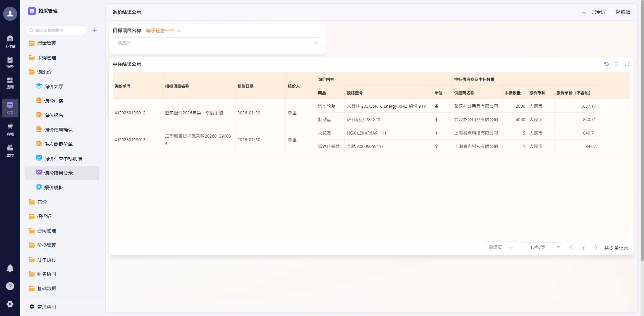Open the help question mark icon
This screenshot has width=644, height=316.
[x=10, y=286]
